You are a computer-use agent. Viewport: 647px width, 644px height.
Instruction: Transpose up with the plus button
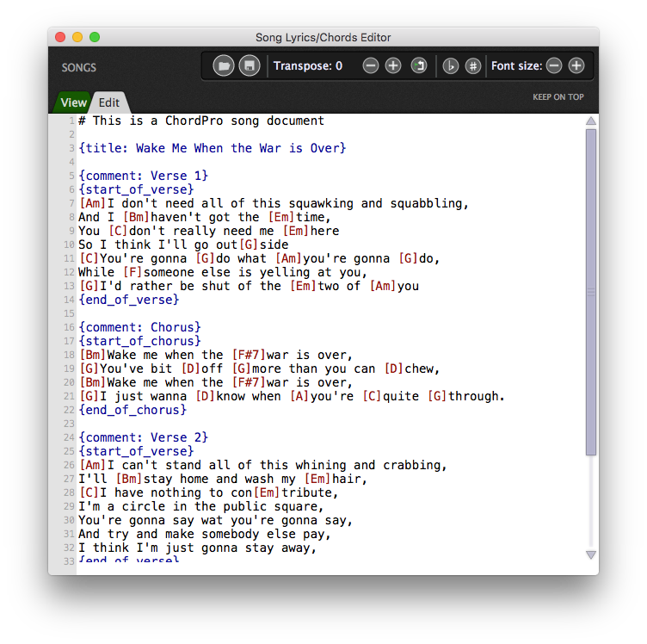[393, 65]
